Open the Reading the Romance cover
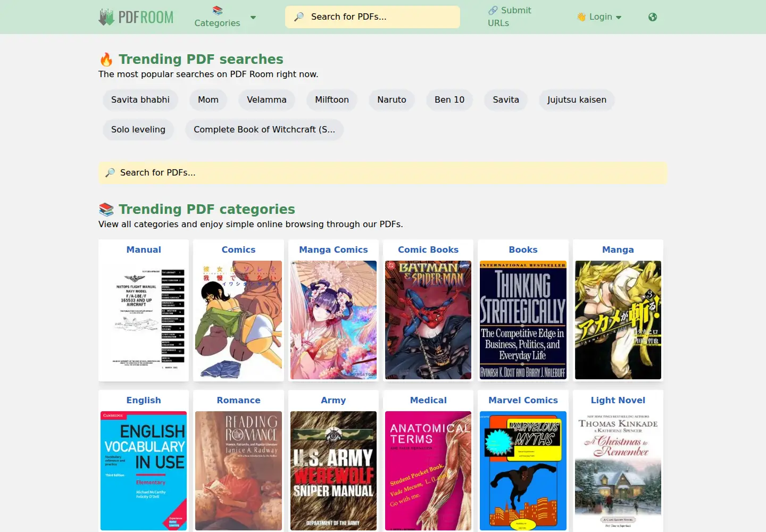This screenshot has width=766, height=532. tap(238, 471)
